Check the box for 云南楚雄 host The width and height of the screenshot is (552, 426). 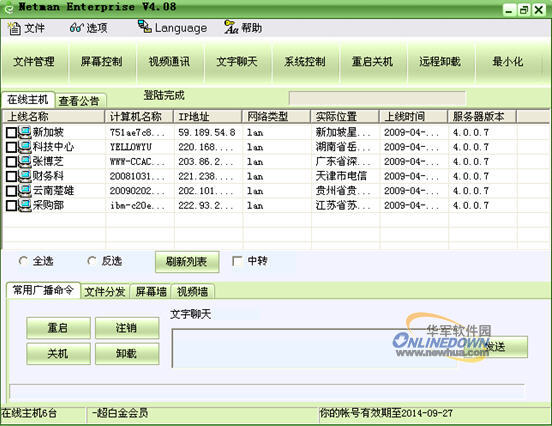point(11,191)
